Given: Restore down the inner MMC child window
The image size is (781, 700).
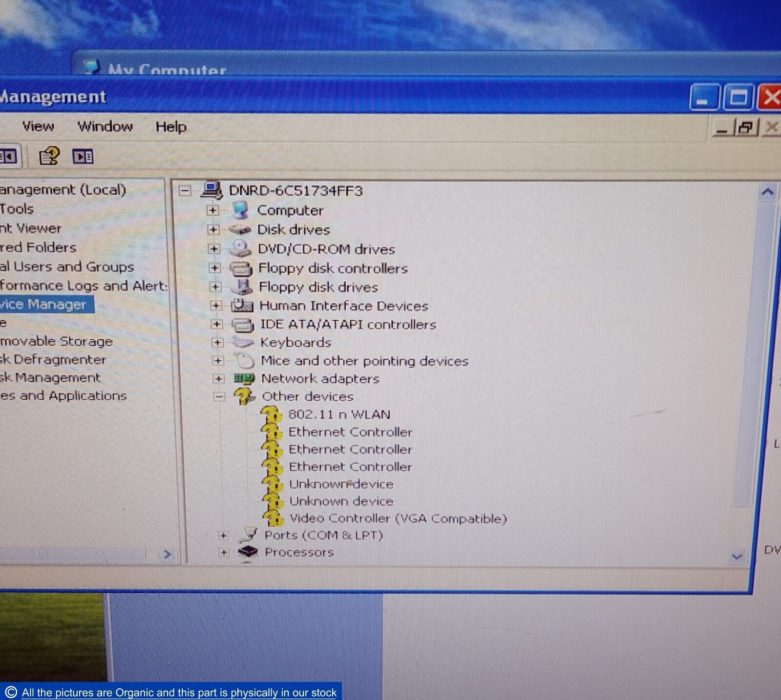Looking at the screenshot, I should (747, 128).
